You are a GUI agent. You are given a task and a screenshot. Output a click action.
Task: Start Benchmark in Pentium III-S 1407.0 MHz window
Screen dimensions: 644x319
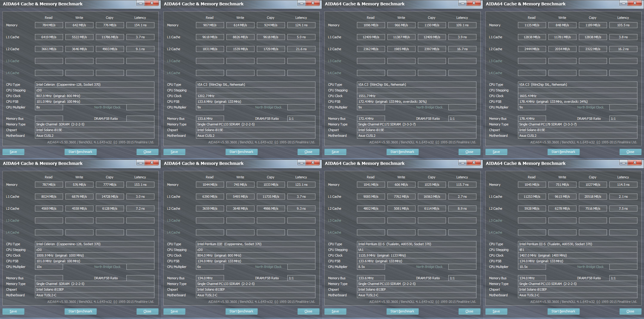(563, 311)
